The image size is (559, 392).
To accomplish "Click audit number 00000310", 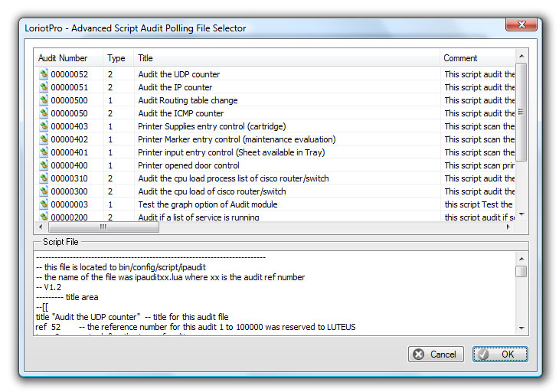I will (x=69, y=178).
